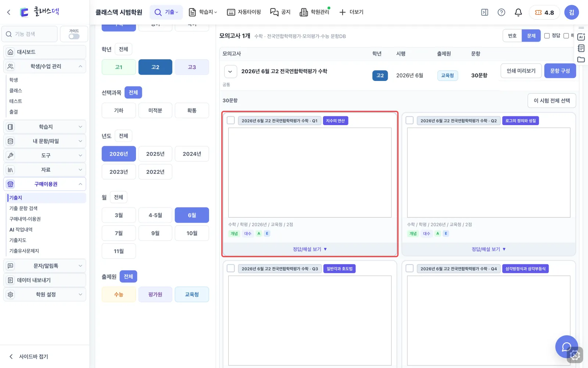This screenshot has width=588, height=368.
Task: Select the Q2 question checkbox
Action: [409, 120]
